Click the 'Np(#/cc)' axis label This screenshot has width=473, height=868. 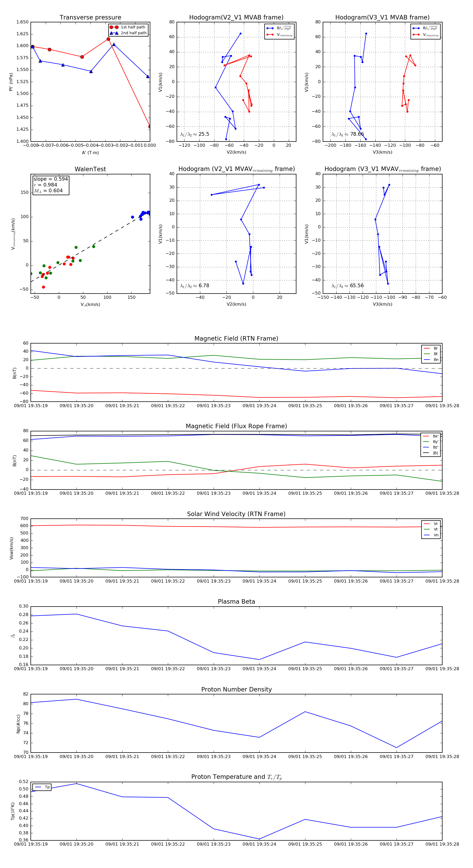18,723
